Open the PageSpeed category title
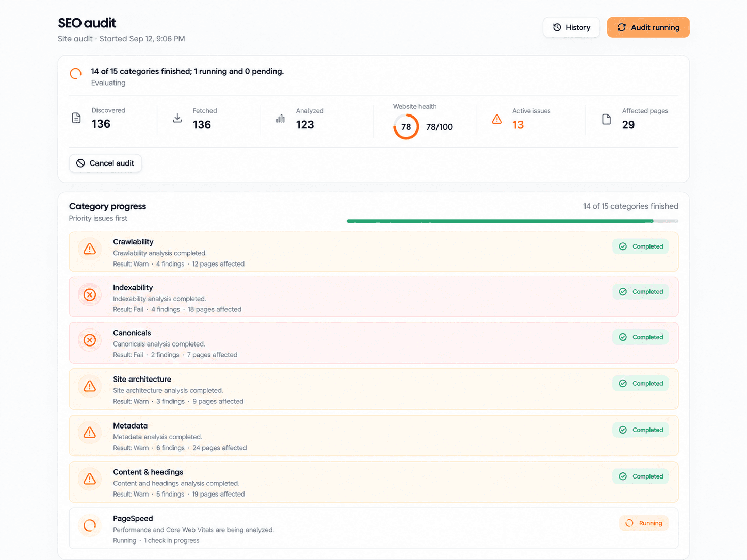Viewport: 747px width, 560px height. coord(133,519)
